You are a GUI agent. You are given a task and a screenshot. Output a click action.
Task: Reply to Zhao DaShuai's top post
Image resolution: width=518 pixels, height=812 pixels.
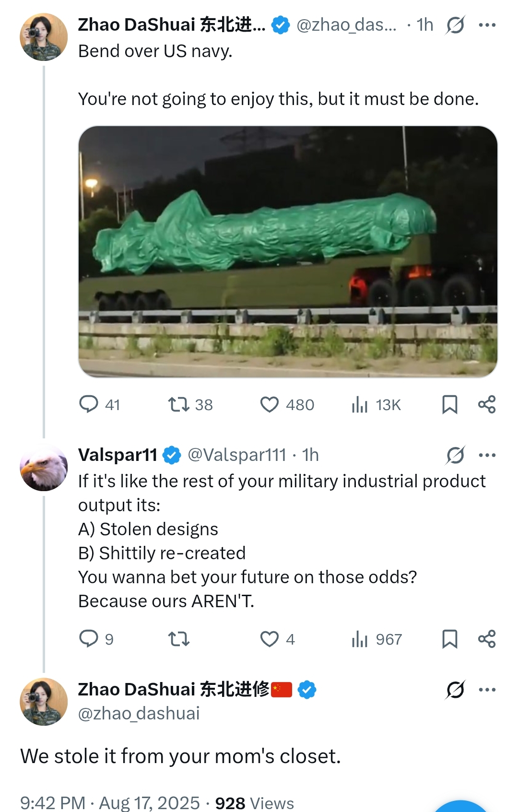89,404
